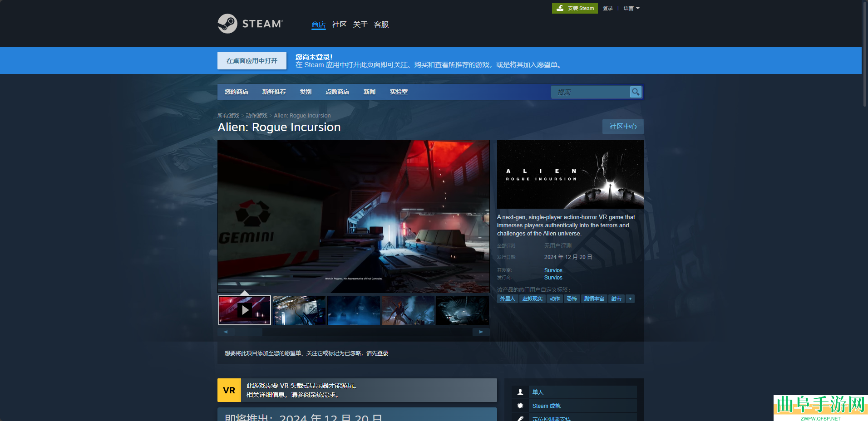The image size is (868, 421).
Task: Open the 关于 about page
Action: (x=360, y=24)
